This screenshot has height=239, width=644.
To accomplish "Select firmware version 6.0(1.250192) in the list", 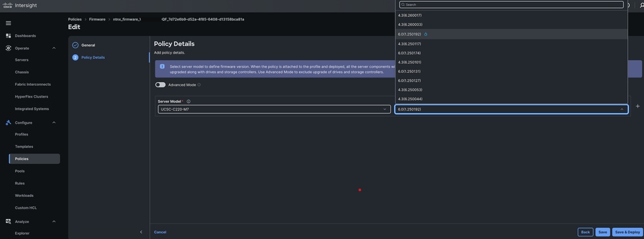I will [x=511, y=34].
